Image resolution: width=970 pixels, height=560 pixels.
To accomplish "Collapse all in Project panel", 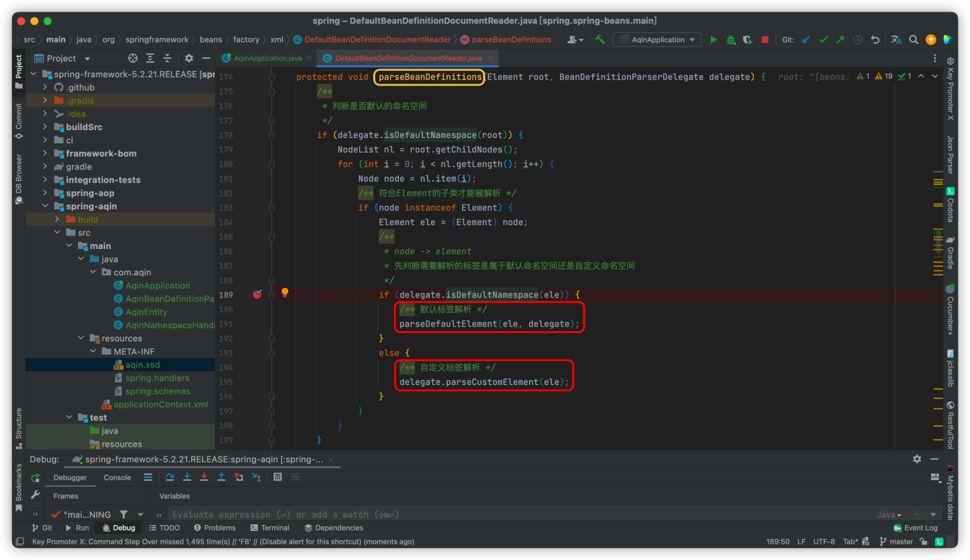I will coord(168,59).
